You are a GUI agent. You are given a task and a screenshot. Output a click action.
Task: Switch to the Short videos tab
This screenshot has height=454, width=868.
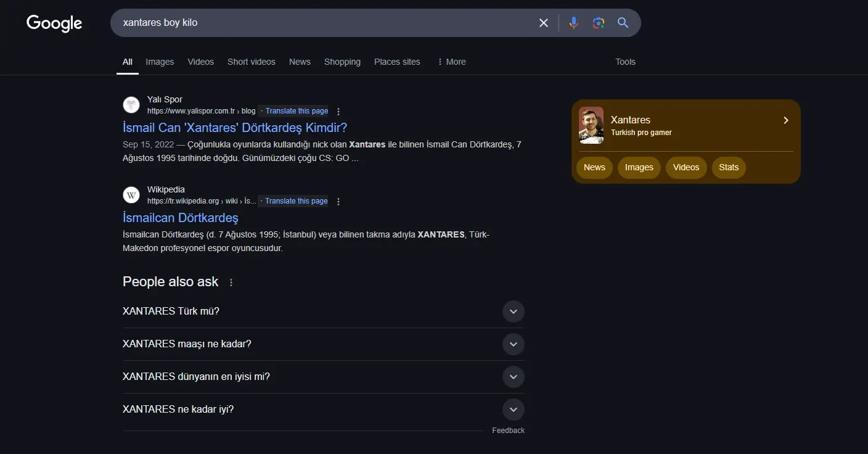[x=252, y=62]
